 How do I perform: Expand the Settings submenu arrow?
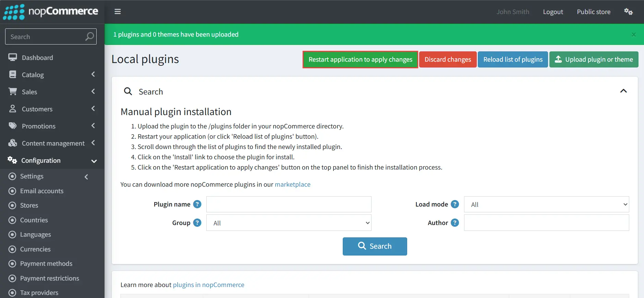(86, 177)
